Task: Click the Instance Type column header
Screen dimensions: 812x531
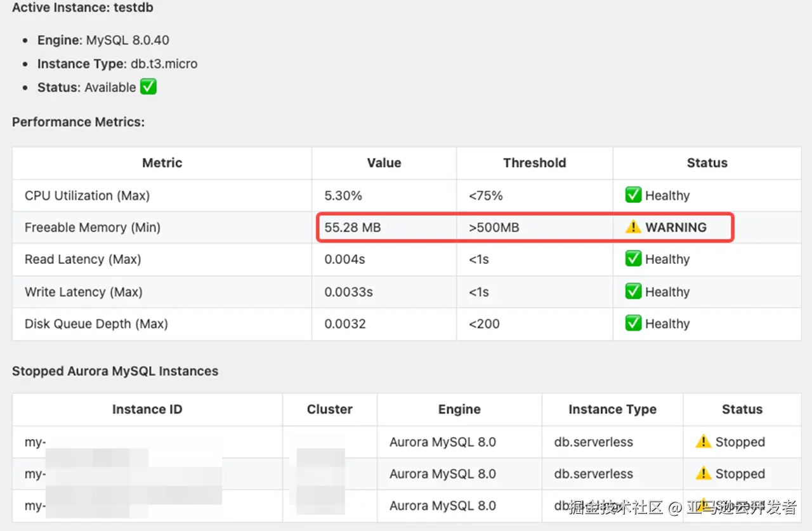Action: [x=612, y=409]
